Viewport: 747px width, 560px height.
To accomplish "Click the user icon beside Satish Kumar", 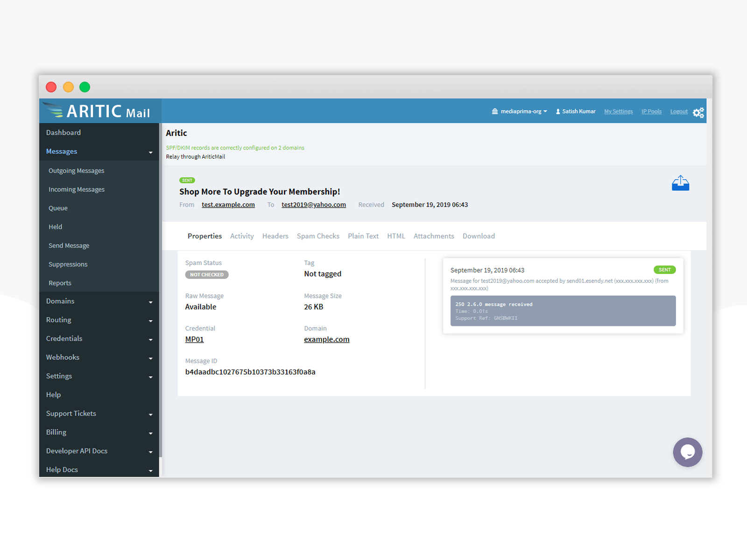I will pyautogui.click(x=558, y=112).
